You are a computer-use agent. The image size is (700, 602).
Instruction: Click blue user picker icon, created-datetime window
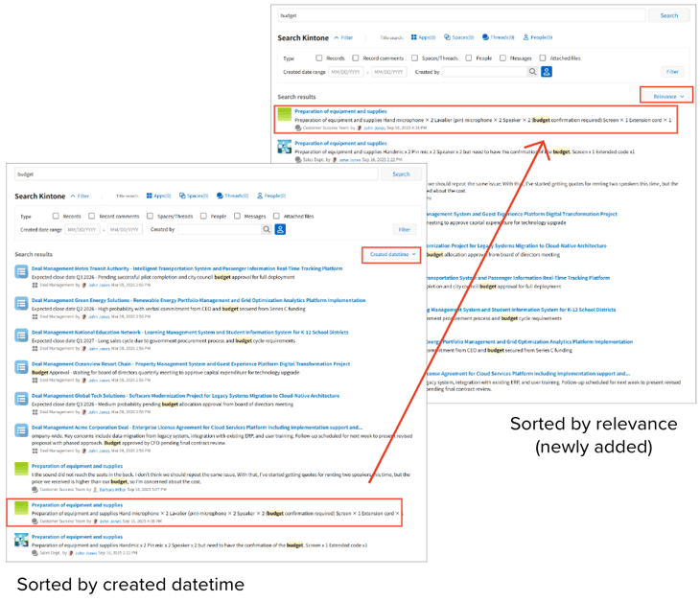[x=280, y=229]
